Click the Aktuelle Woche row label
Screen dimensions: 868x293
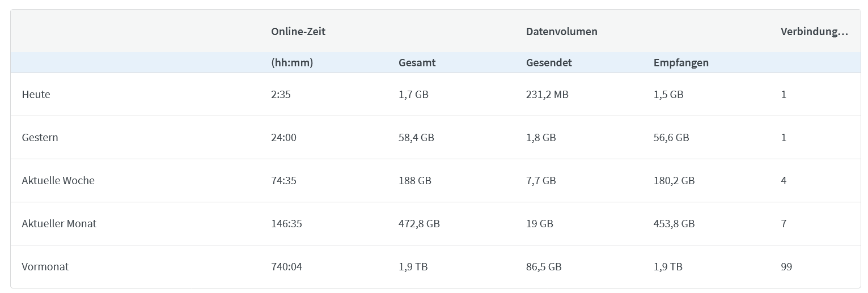58,181
